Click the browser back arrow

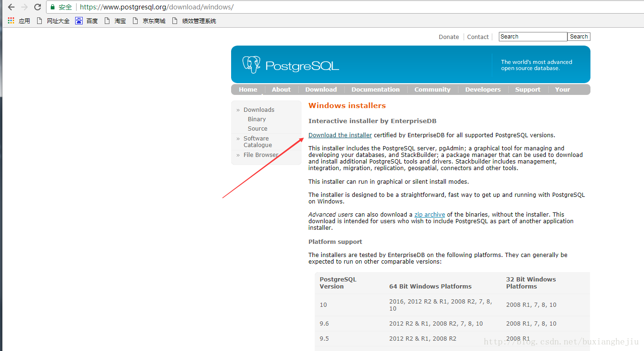click(x=11, y=7)
